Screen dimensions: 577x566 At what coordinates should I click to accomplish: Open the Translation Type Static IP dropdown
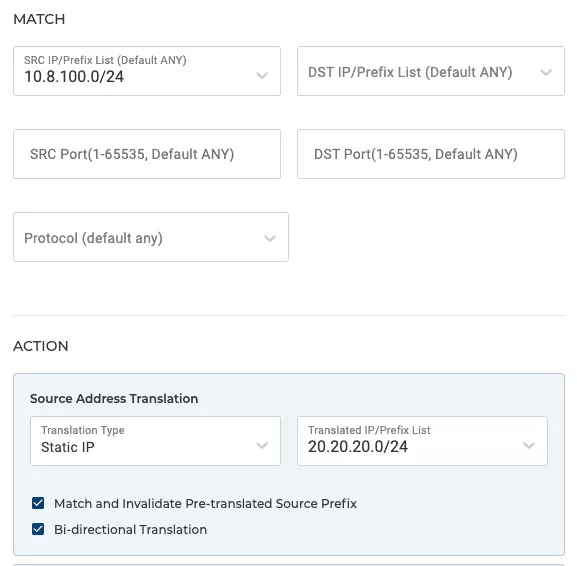pos(155,441)
